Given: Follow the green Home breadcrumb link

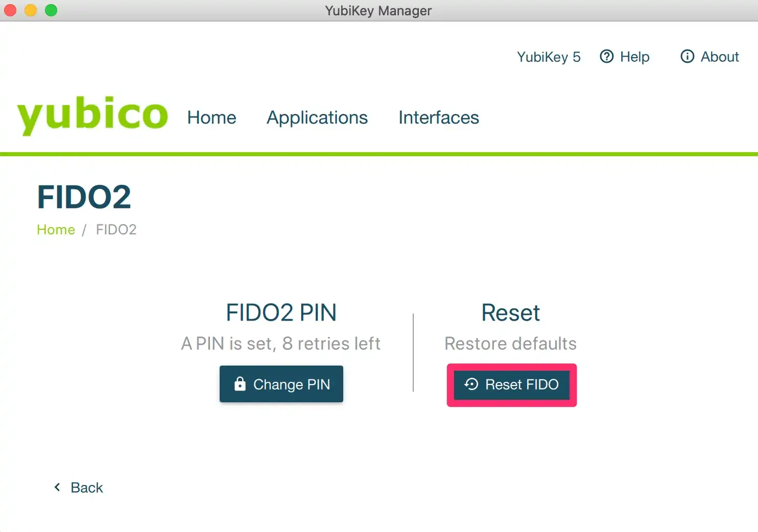Looking at the screenshot, I should (56, 230).
